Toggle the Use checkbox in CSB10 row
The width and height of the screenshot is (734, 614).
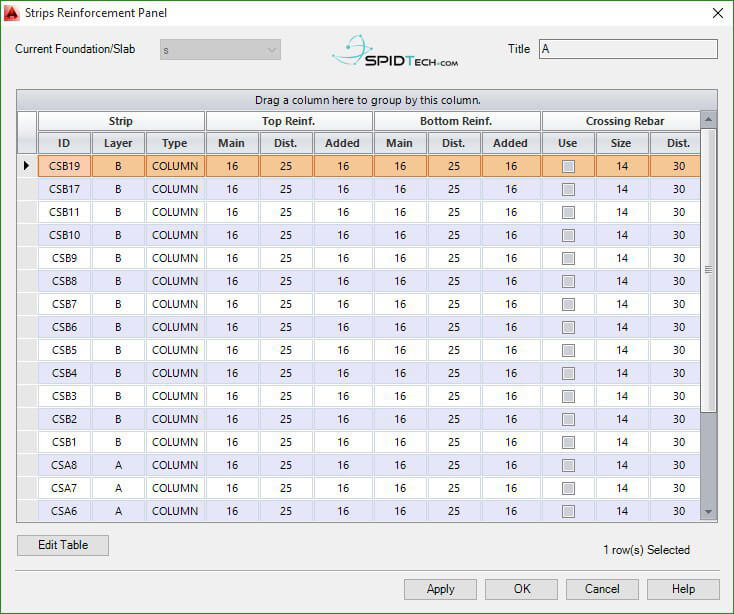(568, 235)
